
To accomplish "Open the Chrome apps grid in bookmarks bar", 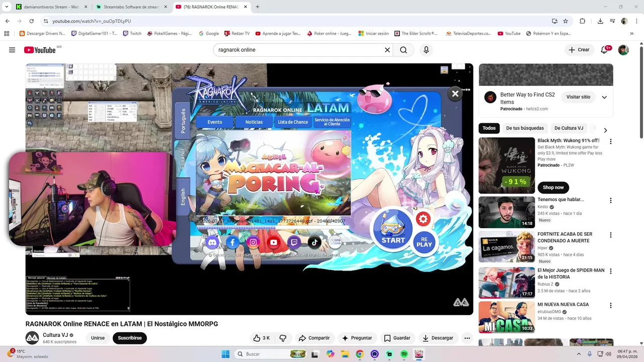I will (7, 34).
